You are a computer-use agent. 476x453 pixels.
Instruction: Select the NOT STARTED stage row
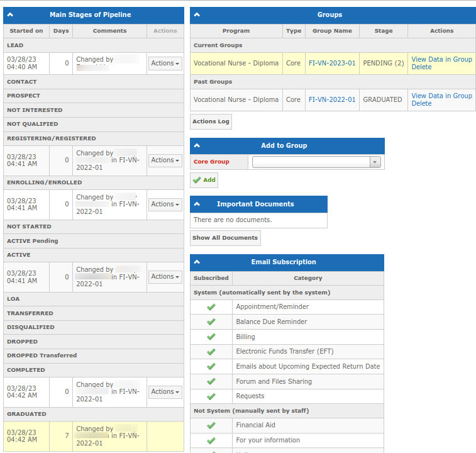pyautogui.click(x=94, y=226)
